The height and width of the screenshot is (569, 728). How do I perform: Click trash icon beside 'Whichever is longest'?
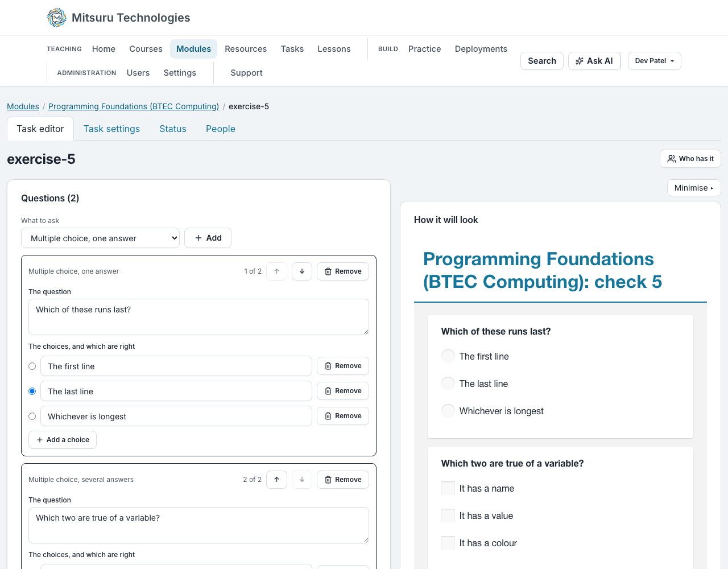coord(328,416)
